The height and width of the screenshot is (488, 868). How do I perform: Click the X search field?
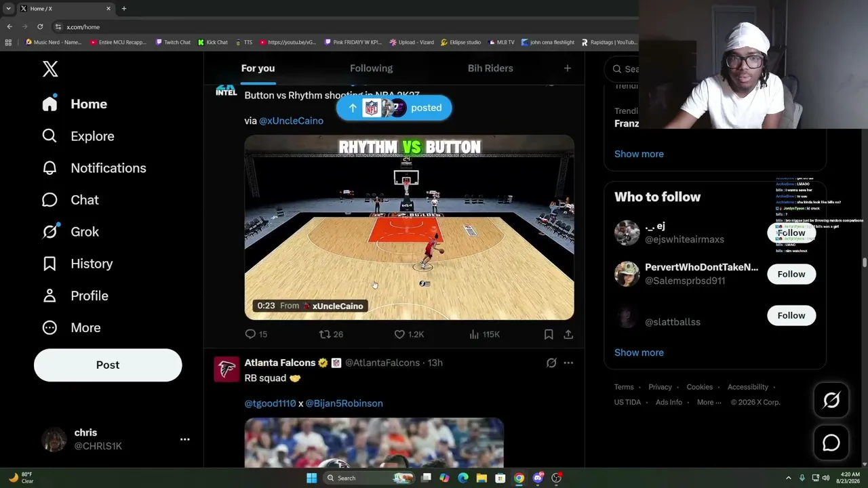[x=625, y=68]
